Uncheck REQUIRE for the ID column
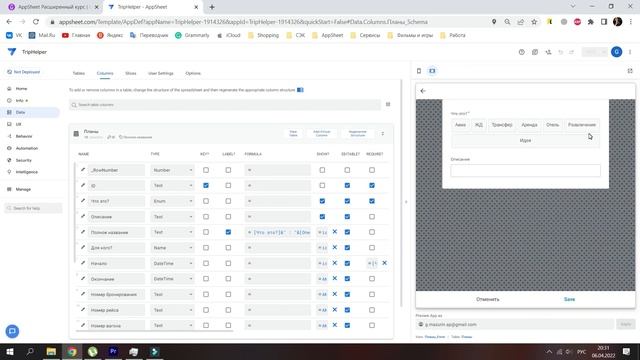The height and width of the screenshot is (360, 640). 372,185
